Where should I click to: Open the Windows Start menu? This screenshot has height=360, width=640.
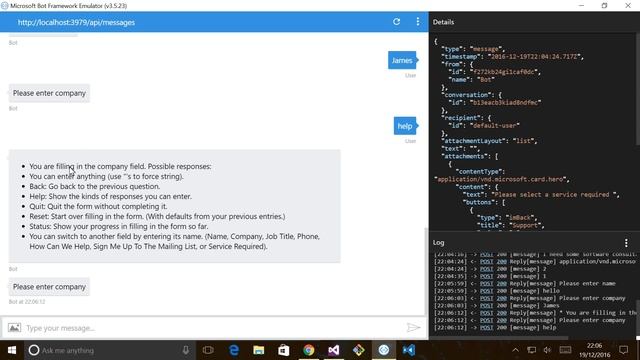tap(12, 350)
